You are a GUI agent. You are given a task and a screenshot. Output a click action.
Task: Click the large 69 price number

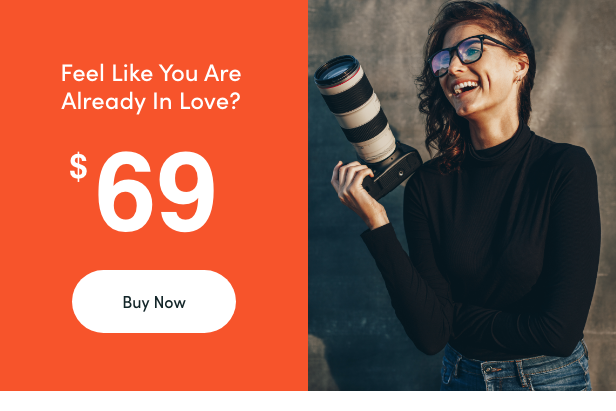pos(156,191)
